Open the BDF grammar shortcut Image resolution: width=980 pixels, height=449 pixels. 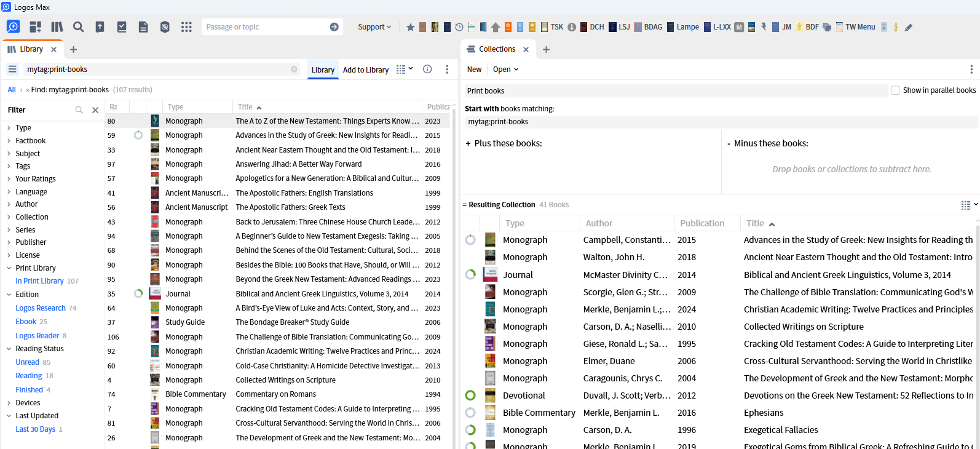point(807,27)
